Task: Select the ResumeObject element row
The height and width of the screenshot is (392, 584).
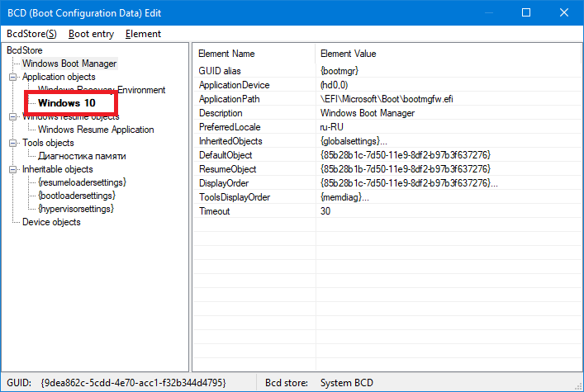Action: point(387,169)
